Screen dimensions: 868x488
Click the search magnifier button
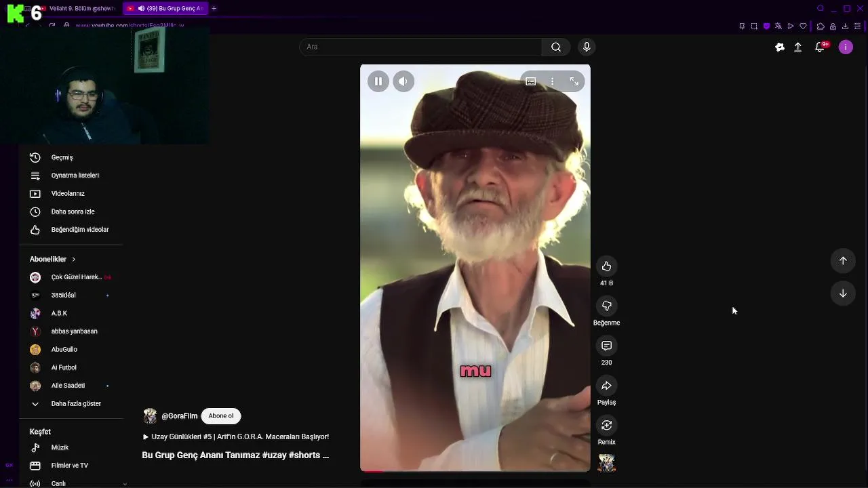click(556, 47)
